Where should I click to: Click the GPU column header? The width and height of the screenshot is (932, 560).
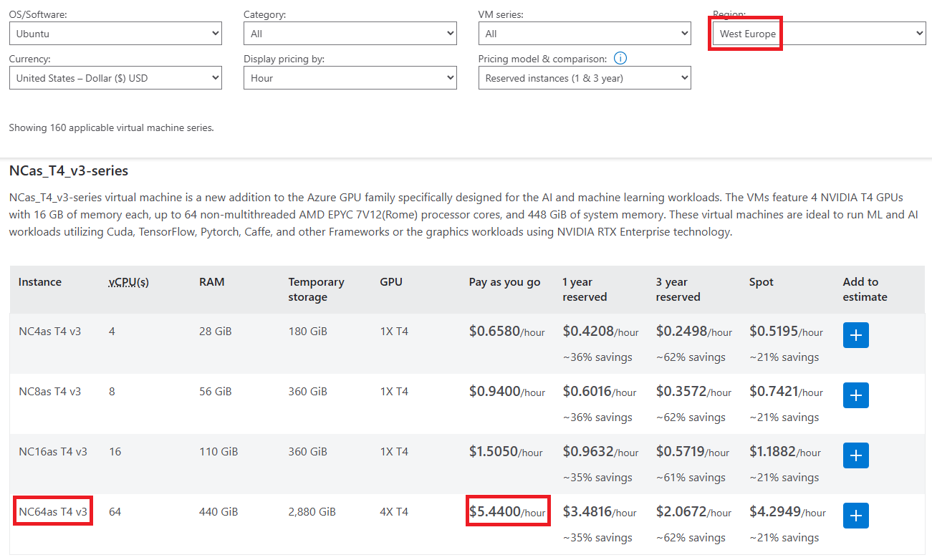coord(391,282)
